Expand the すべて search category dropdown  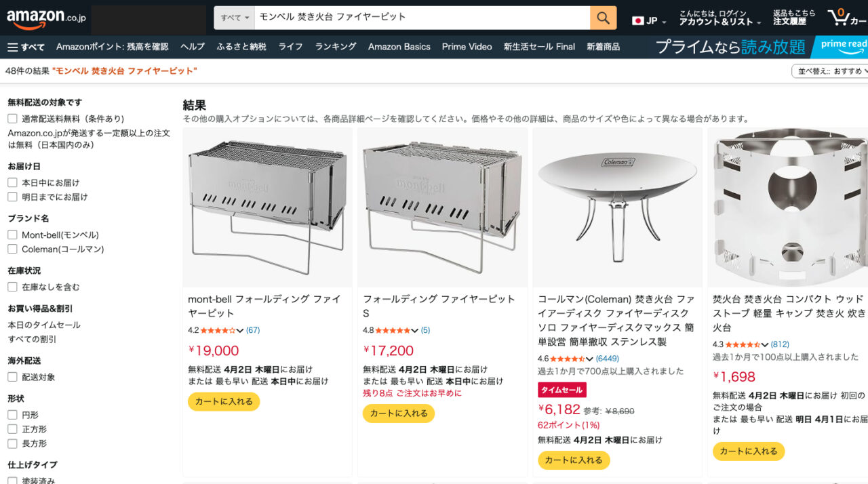tap(235, 18)
